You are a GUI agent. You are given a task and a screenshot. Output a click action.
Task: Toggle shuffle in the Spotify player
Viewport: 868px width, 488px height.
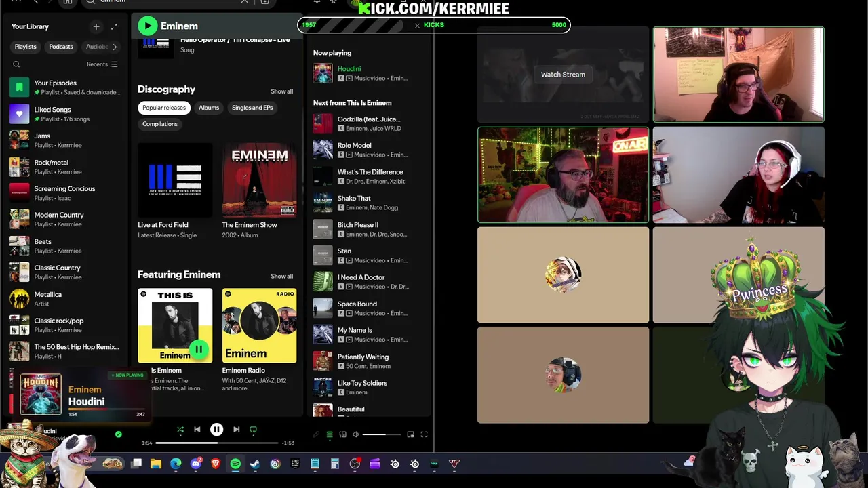pos(180,430)
